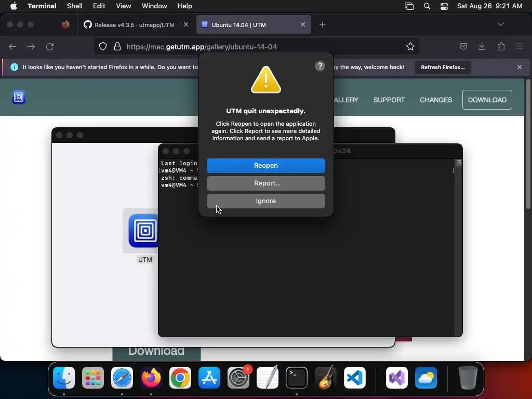The height and width of the screenshot is (399, 532).
Task: Bookmark this page with the star
Action: point(410,46)
